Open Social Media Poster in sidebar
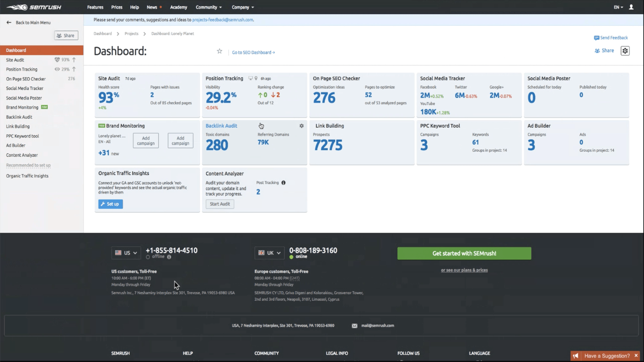Viewport: 644px width, 362px height. point(24,98)
